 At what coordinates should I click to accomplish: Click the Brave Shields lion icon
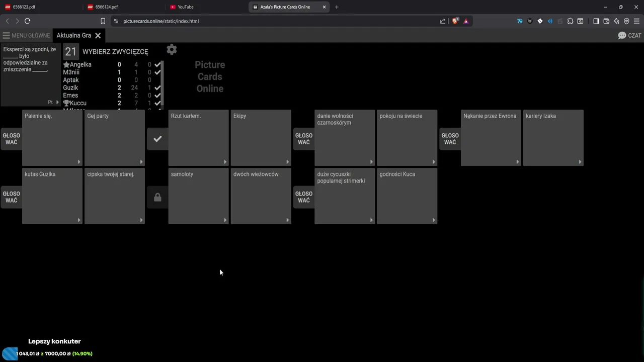pyautogui.click(x=455, y=21)
